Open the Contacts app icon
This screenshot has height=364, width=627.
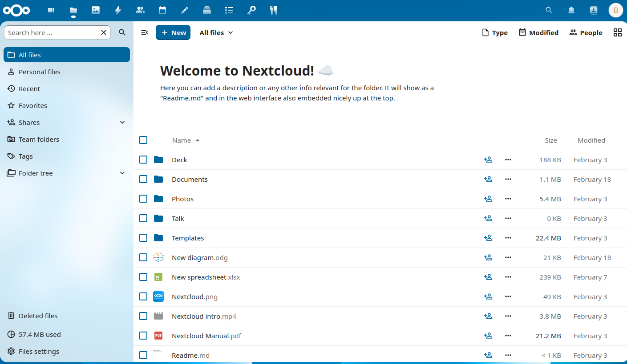[x=140, y=10]
